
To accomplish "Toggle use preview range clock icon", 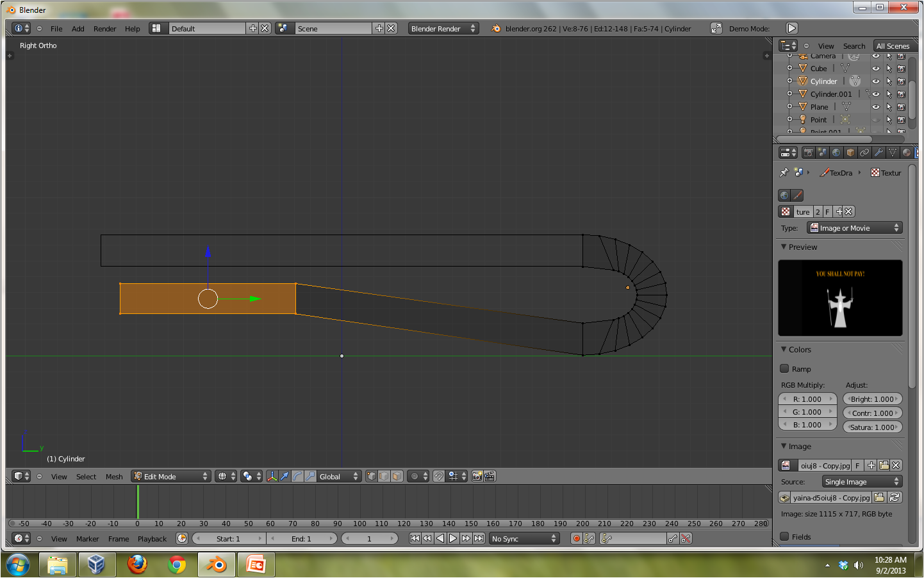I will (x=182, y=538).
